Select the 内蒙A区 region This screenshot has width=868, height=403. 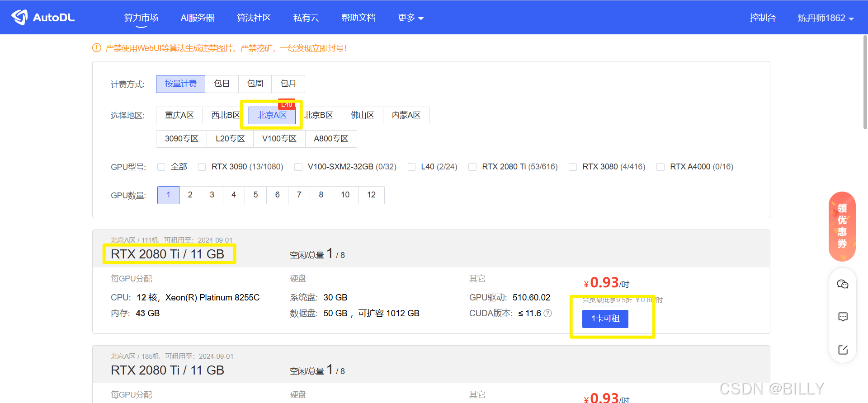click(406, 115)
